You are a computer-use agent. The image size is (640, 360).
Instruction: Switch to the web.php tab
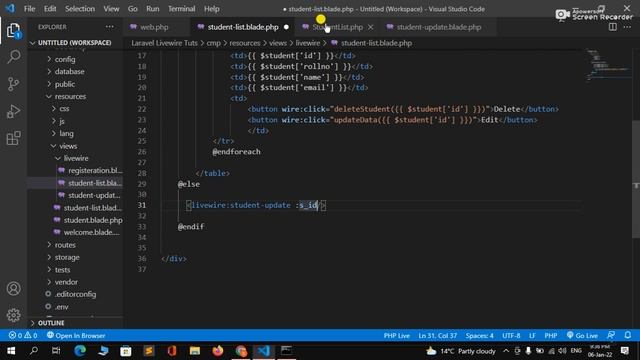point(154,27)
